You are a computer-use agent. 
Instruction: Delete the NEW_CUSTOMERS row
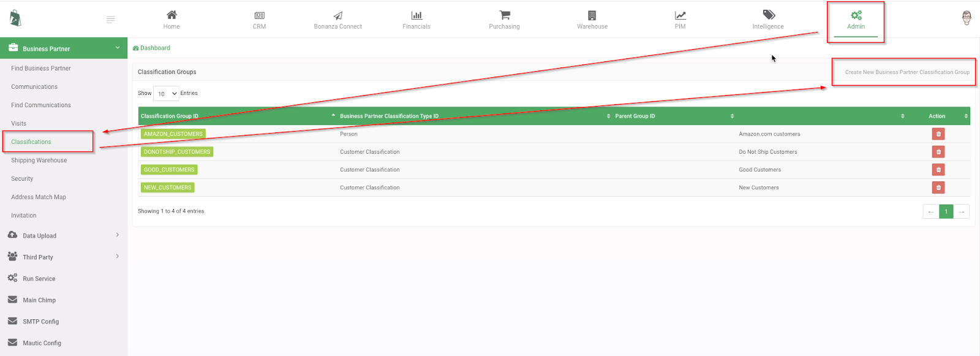938,187
